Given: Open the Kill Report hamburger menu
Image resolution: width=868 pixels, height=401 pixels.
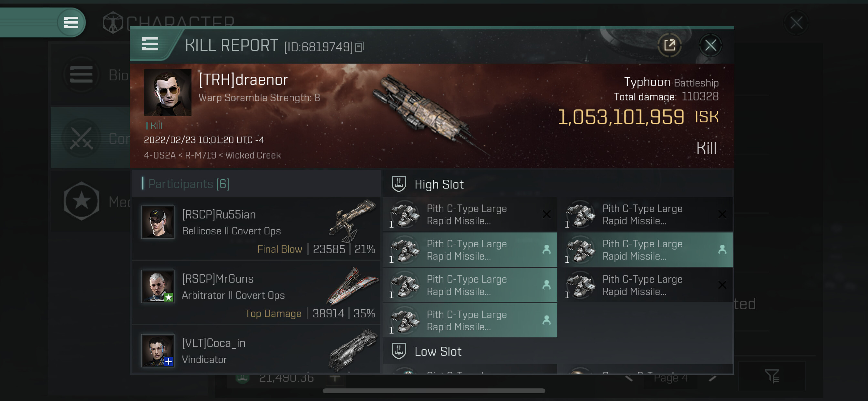Looking at the screenshot, I should (150, 44).
